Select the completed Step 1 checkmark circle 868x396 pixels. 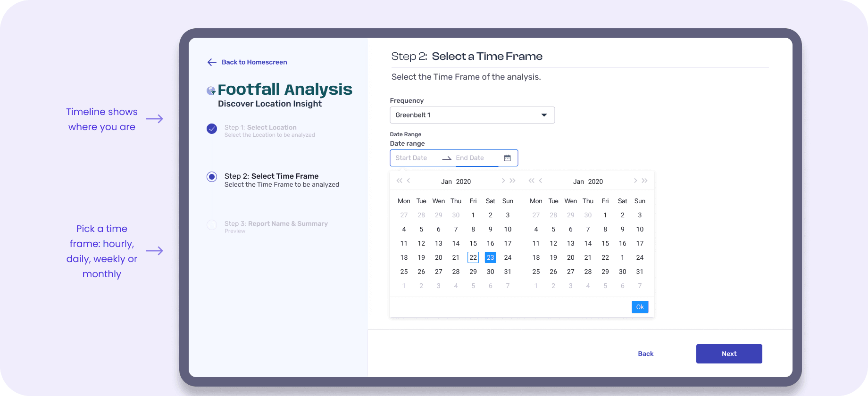[x=212, y=129]
